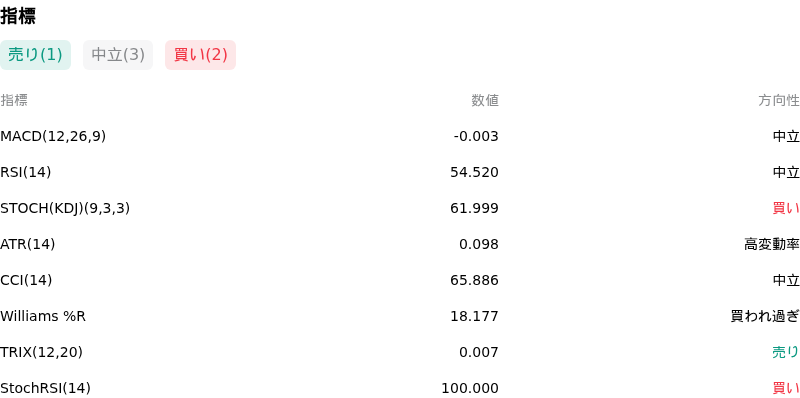This screenshot has width=800, height=398.
Task: Click the 買われ過ぎ overbought label
Action: 765,316
